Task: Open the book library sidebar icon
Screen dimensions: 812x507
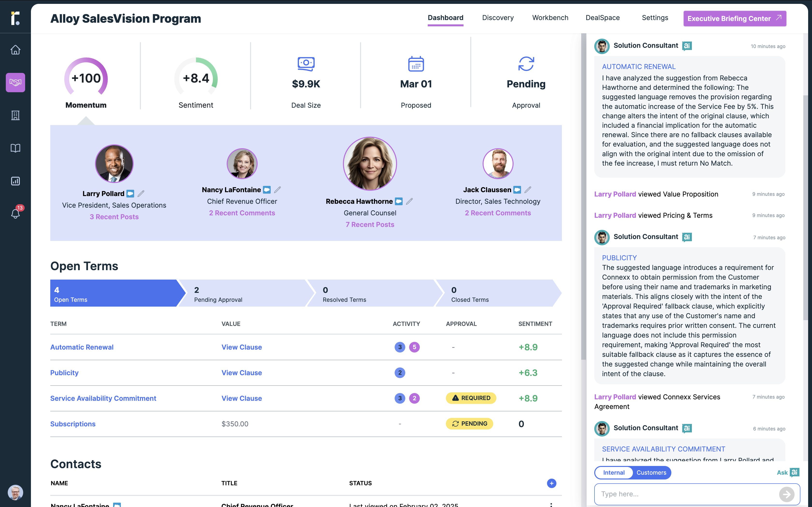Action: [15, 148]
